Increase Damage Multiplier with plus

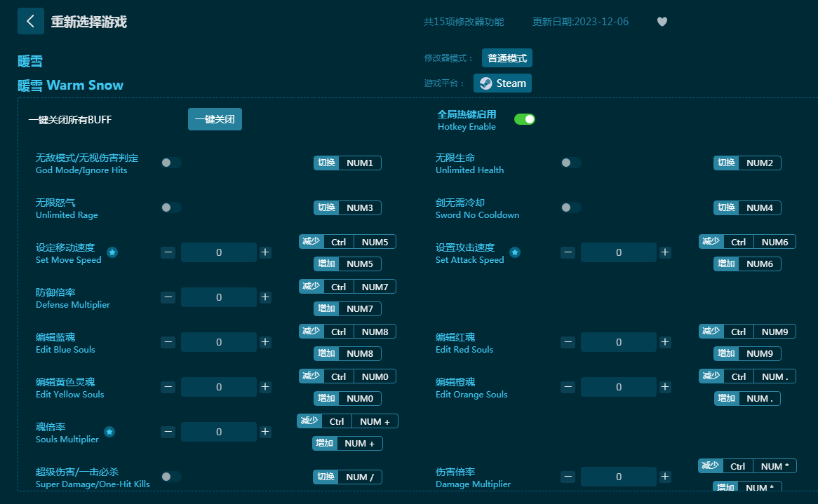(x=665, y=477)
